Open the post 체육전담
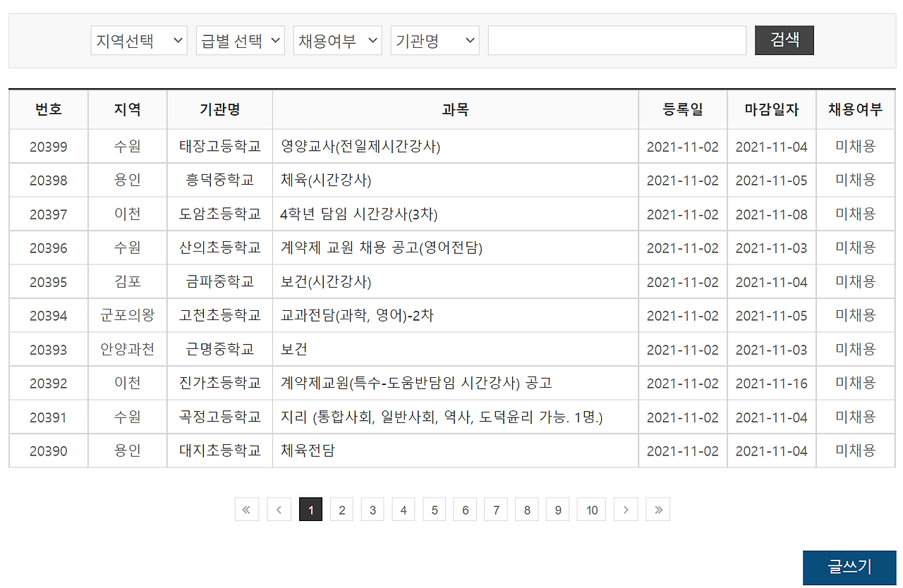This screenshot has width=903, height=588. (x=308, y=451)
